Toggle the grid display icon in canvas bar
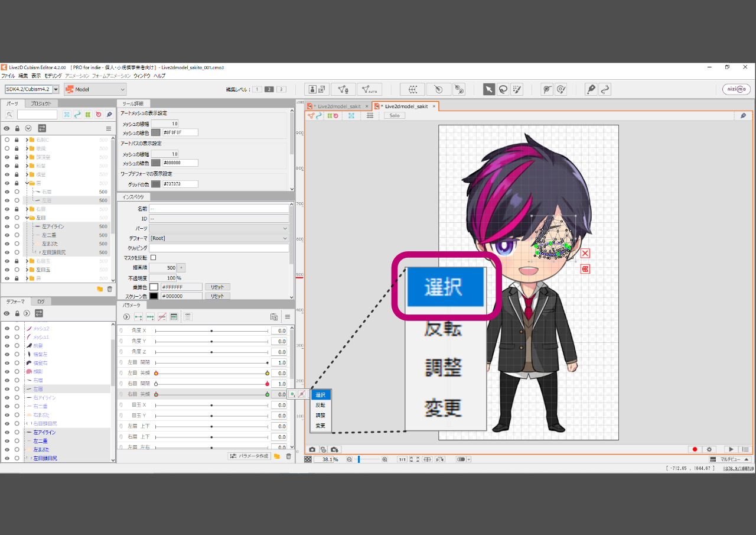 (x=370, y=115)
